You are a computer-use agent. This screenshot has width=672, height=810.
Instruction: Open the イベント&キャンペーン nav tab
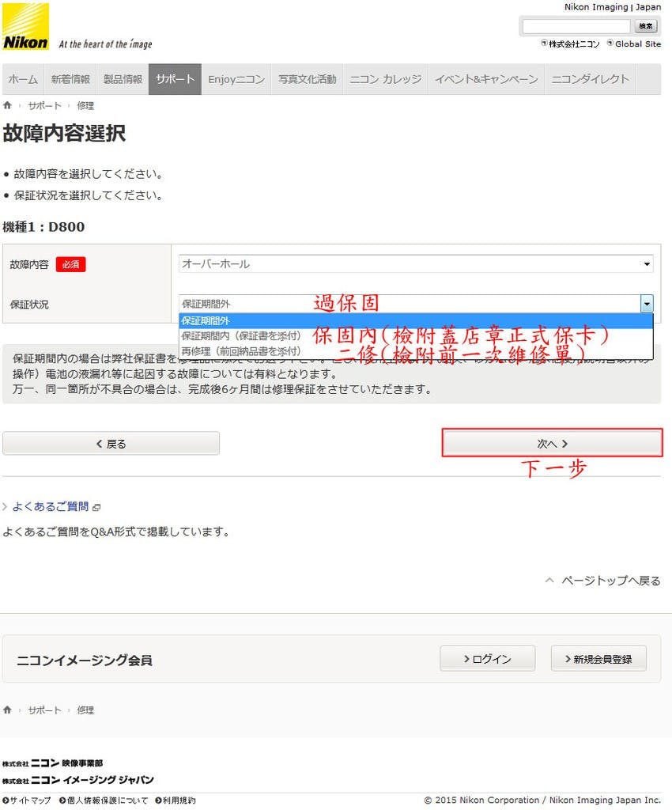pyautogui.click(x=486, y=79)
